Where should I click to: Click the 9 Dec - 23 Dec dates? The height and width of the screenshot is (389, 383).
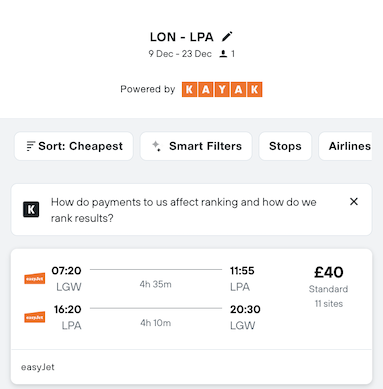click(180, 54)
